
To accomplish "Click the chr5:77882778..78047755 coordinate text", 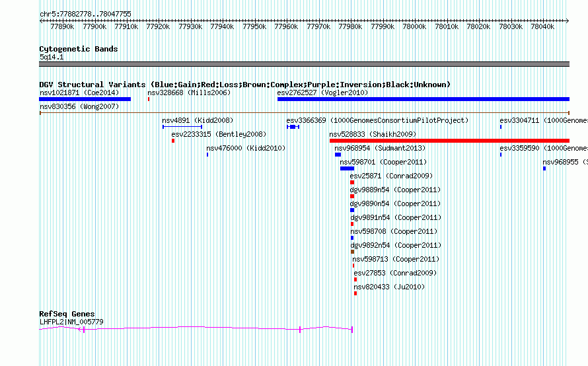I will (x=85, y=15).
